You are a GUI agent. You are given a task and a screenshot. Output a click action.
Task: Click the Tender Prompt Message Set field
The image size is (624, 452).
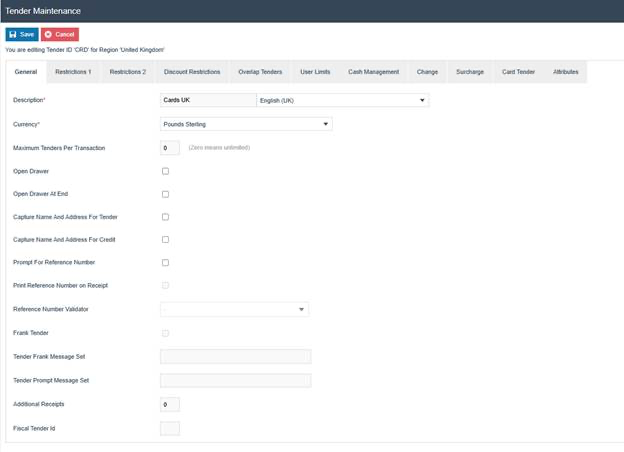click(x=235, y=381)
